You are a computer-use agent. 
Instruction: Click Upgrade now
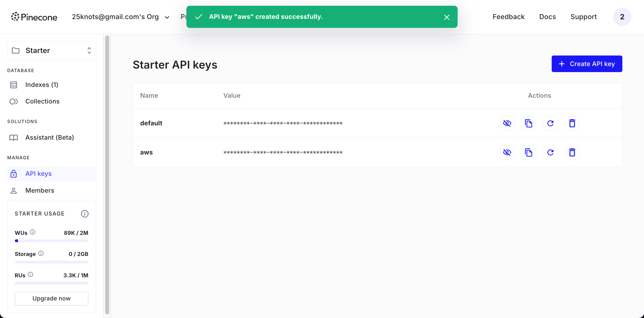point(52,298)
